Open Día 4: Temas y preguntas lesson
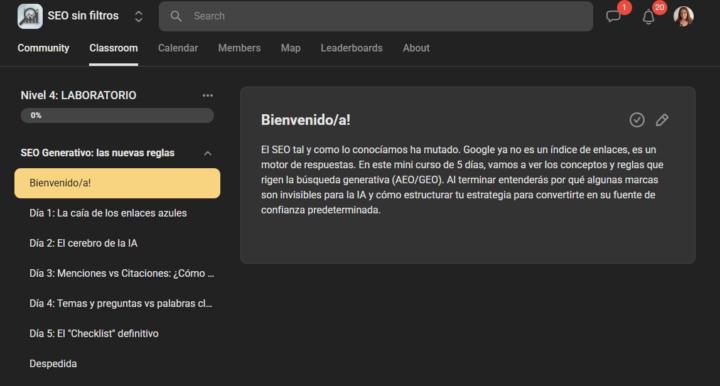 [121, 303]
